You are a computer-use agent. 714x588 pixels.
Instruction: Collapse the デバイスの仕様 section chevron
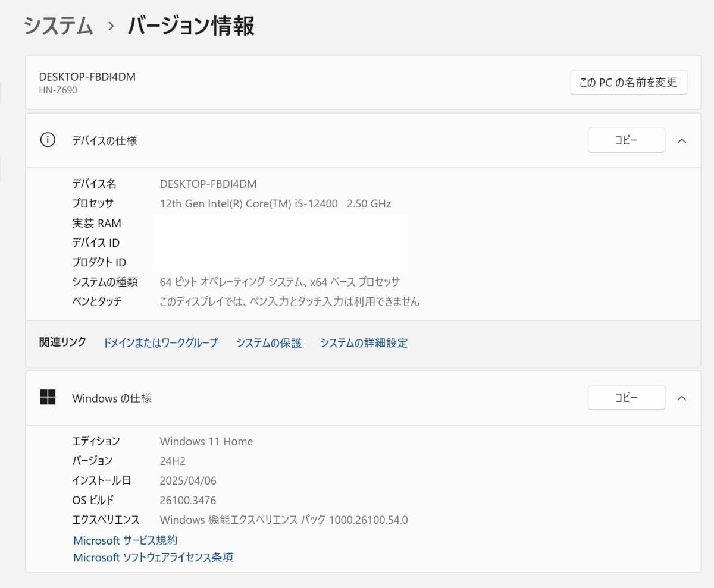[x=682, y=141]
